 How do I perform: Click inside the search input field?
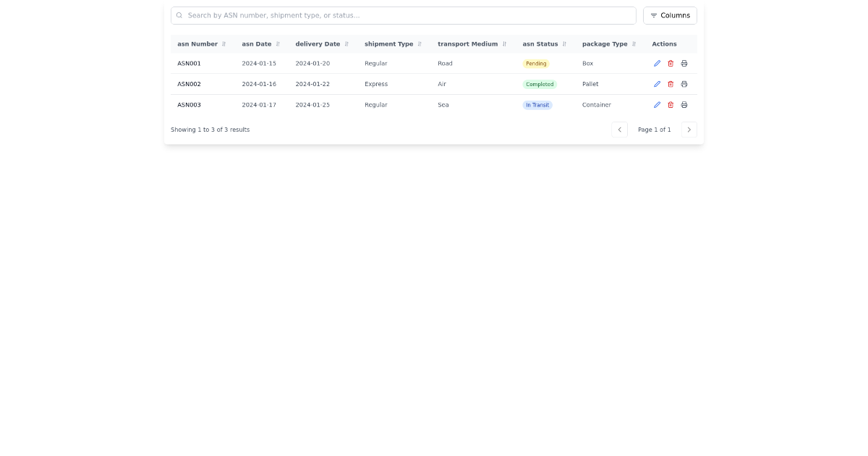pyautogui.click(x=404, y=15)
